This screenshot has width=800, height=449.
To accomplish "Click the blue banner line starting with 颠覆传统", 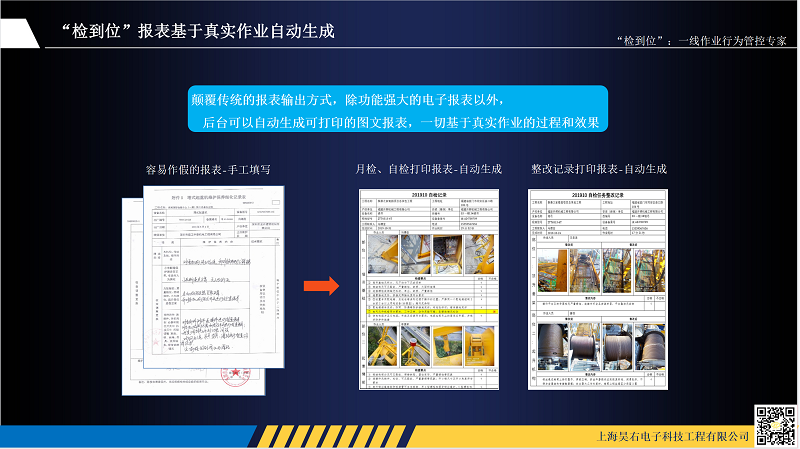I will [354, 100].
